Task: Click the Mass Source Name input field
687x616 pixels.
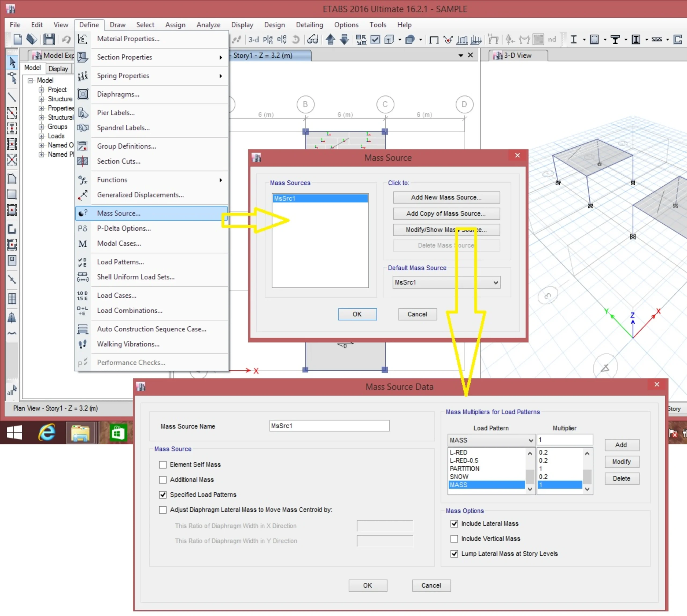Action: coord(329,426)
